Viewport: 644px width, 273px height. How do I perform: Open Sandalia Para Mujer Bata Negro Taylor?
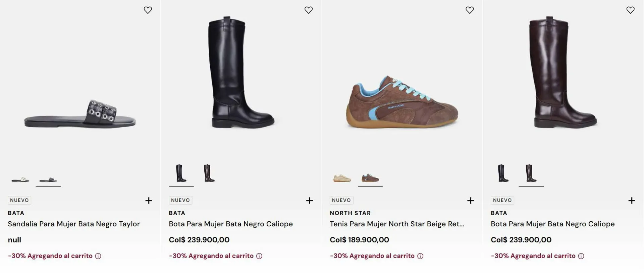pyautogui.click(x=74, y=224)
